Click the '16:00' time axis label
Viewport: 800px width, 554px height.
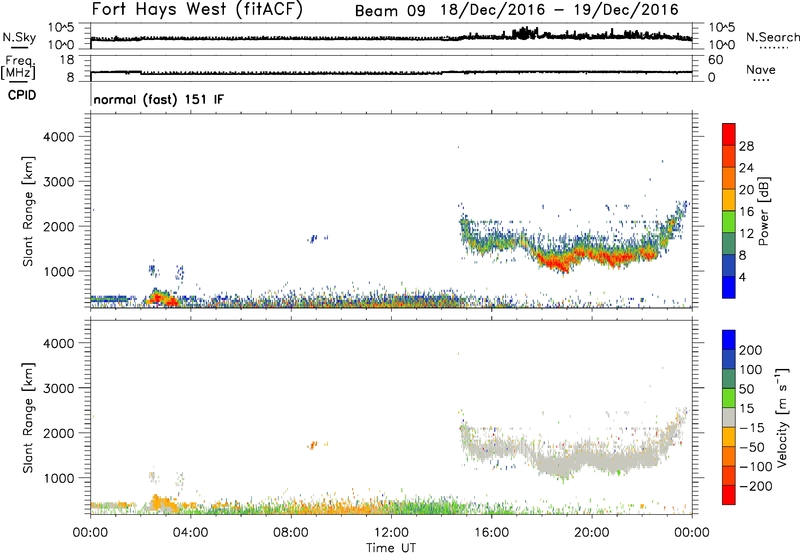491,533
